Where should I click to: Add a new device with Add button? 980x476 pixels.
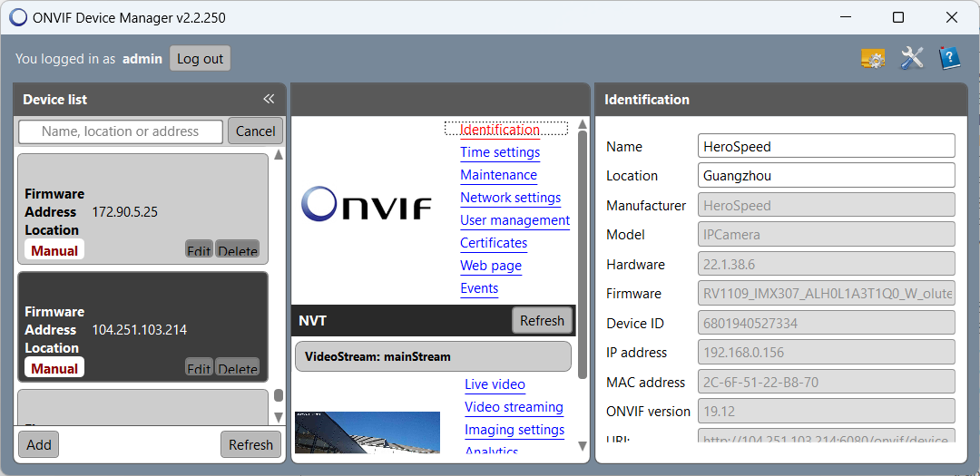coord(39,444)
